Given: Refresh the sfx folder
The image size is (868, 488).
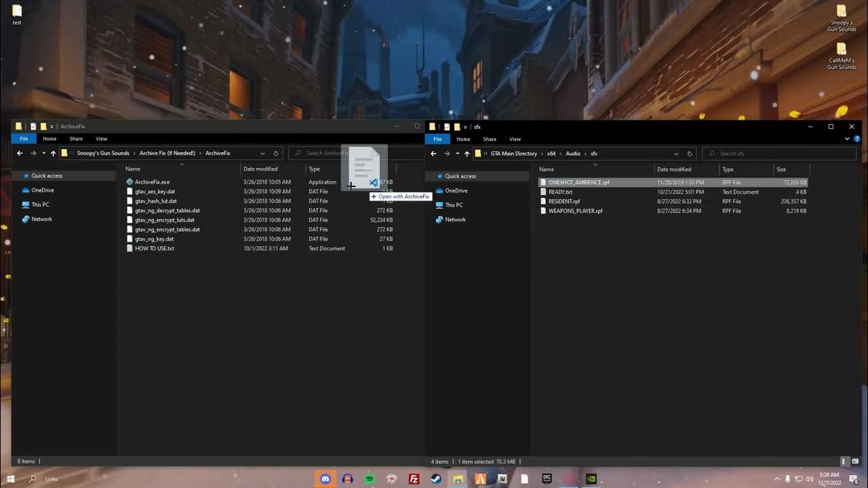Looking at the screenshot, I should 690,154.
